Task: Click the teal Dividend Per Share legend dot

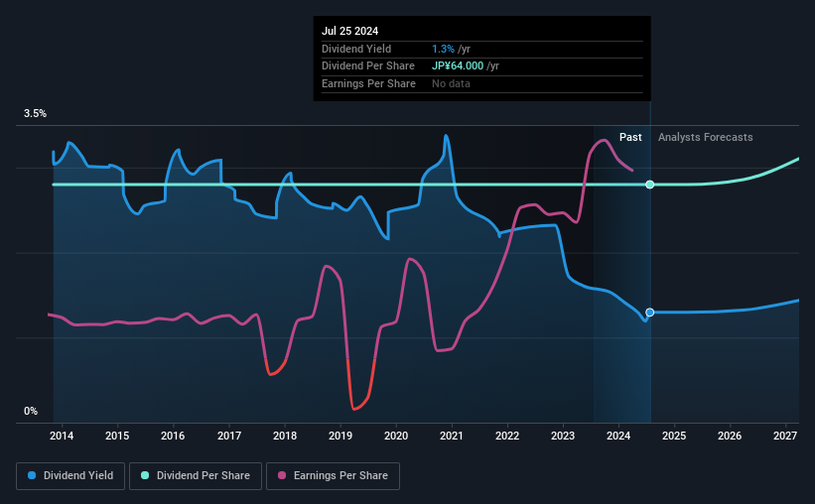Action: pyautogui.click(x=145, y=475)
